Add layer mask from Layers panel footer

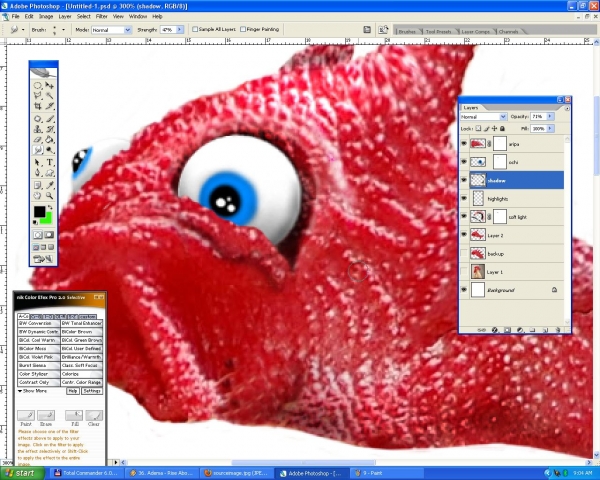pyautogui.click(x=507, y=330)
